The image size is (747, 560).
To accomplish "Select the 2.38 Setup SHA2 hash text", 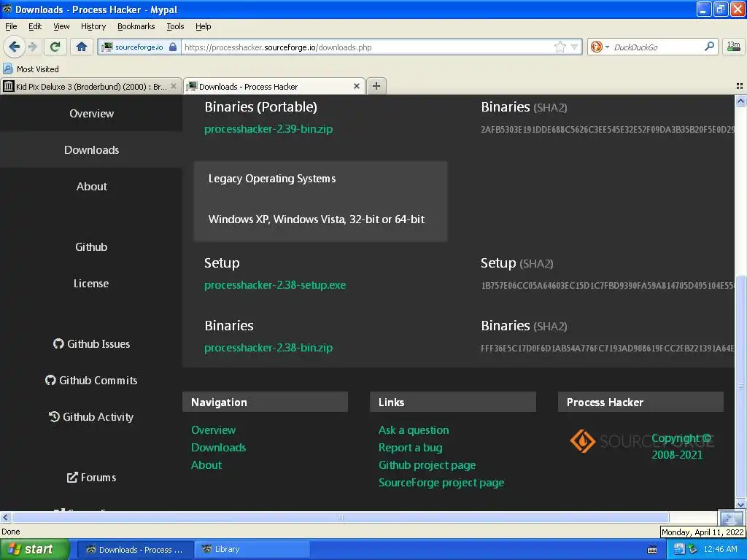I will (608, 285).
